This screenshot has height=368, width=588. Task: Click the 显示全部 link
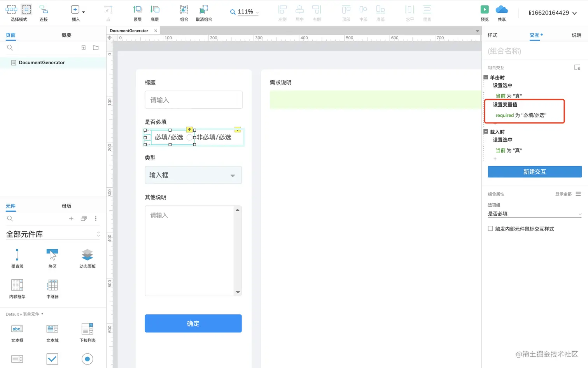pos(563,194)
